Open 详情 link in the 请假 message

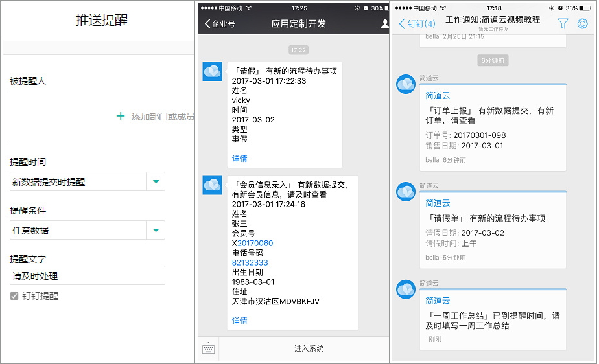coord(240,158)
